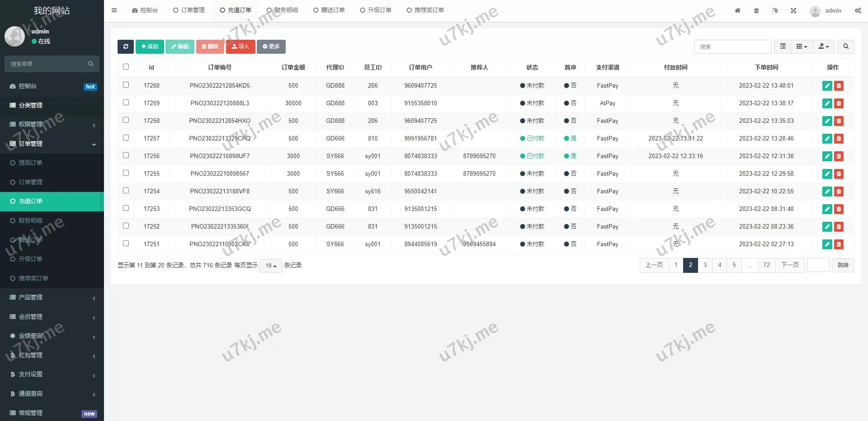Image resolution: width=868 pixels, height=421 pixels.
Task: Toggle the sidebar with the hamburger icon
Action: coord(114,10)
